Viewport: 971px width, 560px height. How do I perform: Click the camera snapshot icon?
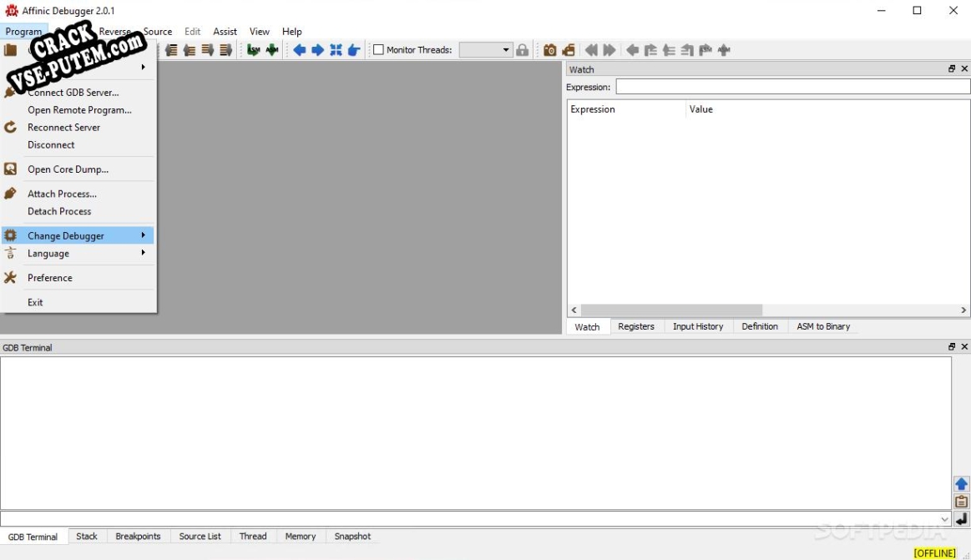[x=550, y=50]
